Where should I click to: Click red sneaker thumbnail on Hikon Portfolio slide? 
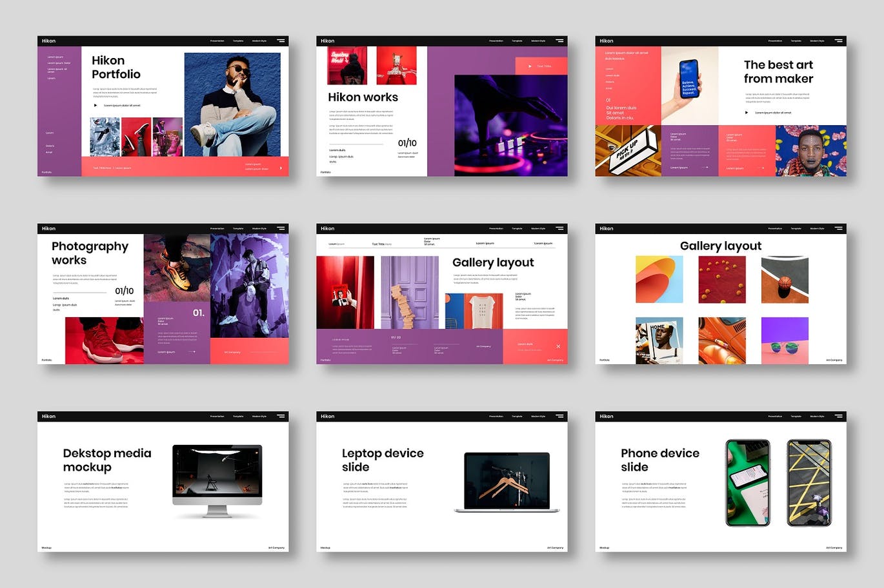tap(136, 137)
